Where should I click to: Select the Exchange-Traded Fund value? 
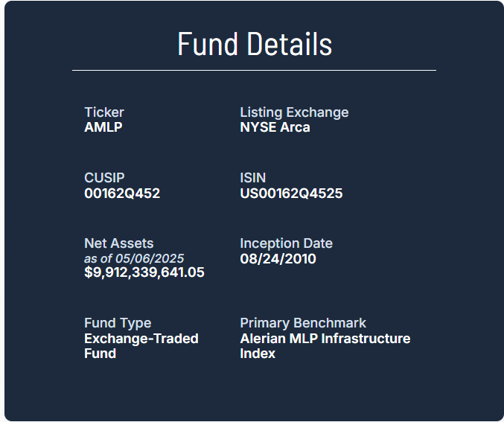(x=141, y=339)
